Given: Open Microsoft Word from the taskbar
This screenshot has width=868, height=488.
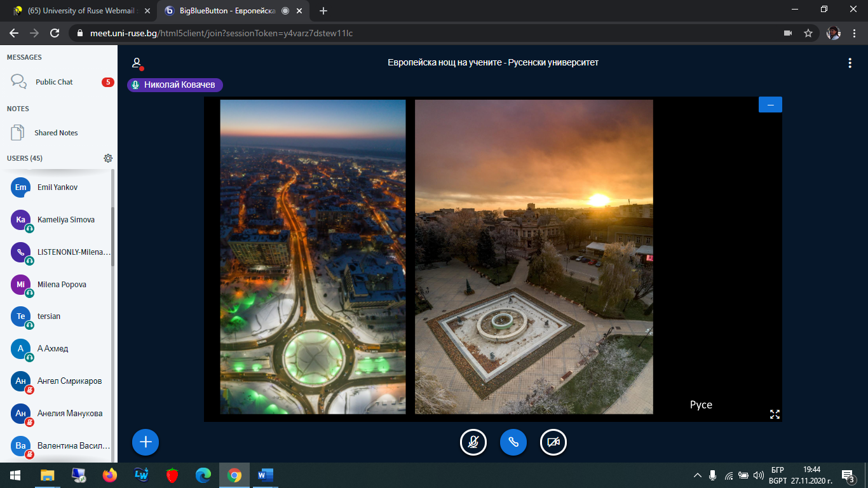Looking at the screenshot, I should [265, 475].
